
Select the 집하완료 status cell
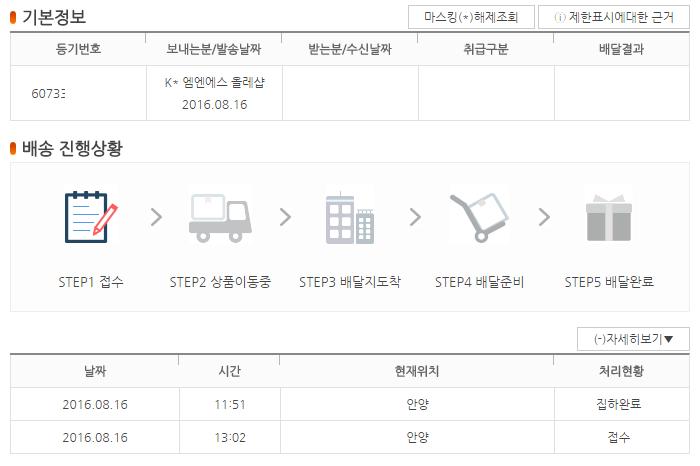point(623,405)
